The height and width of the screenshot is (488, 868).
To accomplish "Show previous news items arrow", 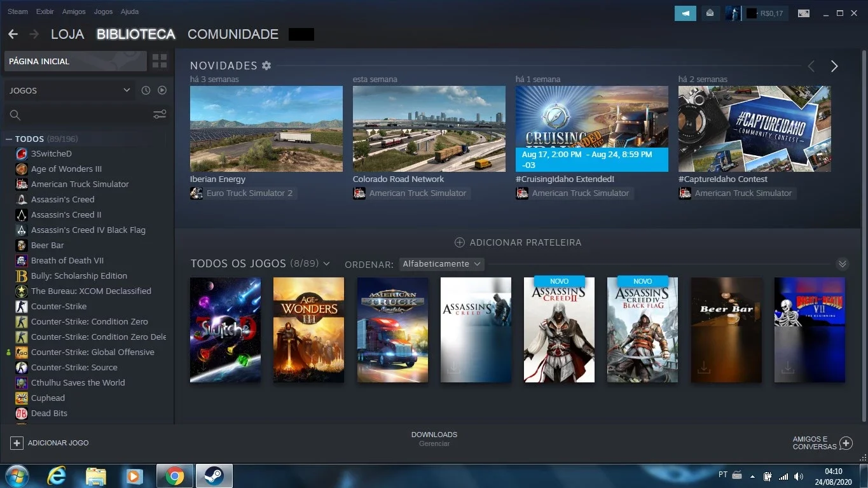I will point(811,66).
